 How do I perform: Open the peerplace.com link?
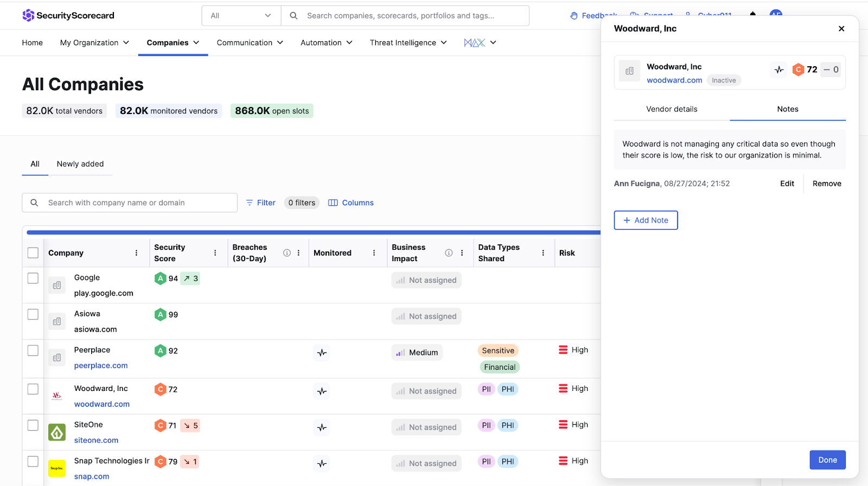click(x=101, y=365)
